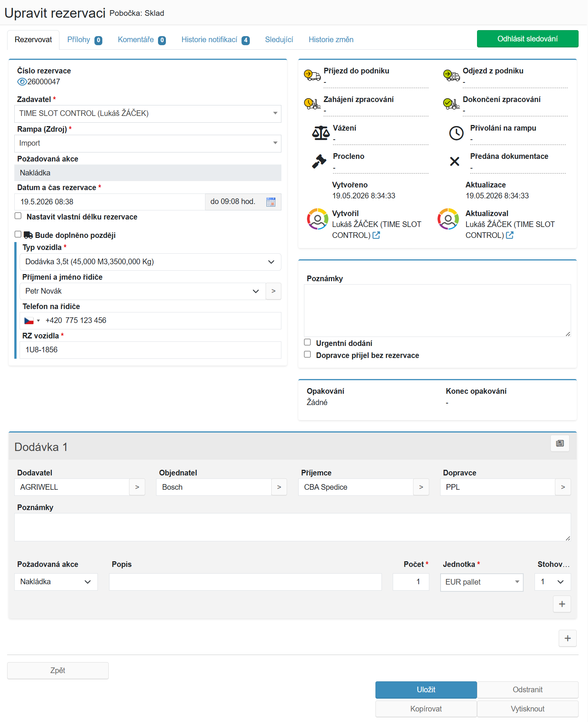Click the Dopravce PPL arrow button
This screenshot has width=588, height=722.
(563, 487)
